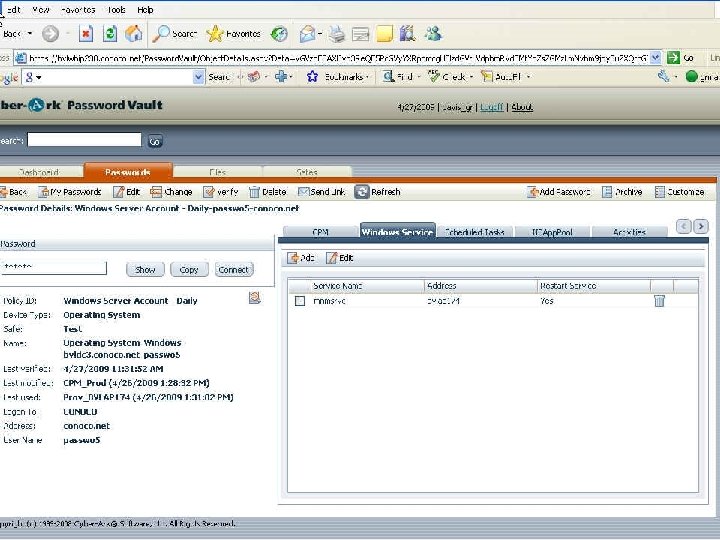Image resolution: width=720 pixels, height=540 pixels.
Task: Click Add Password toolbar item
Action: point(559,191)
